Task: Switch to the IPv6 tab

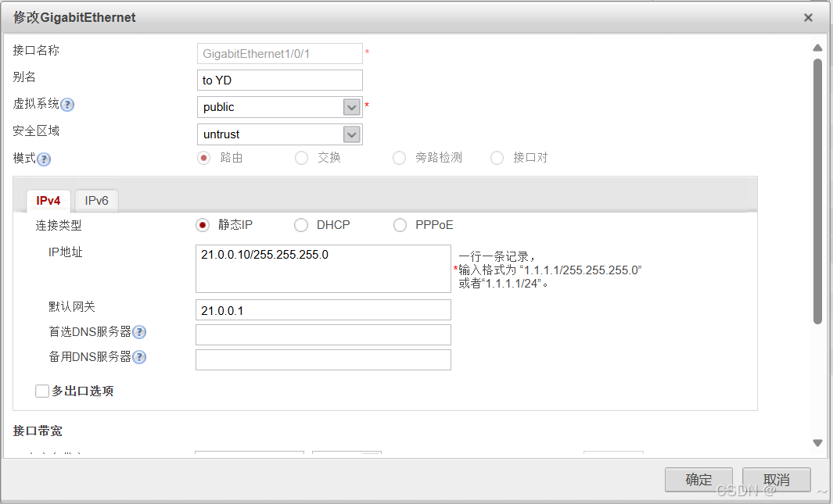Action: coord(97,201)
